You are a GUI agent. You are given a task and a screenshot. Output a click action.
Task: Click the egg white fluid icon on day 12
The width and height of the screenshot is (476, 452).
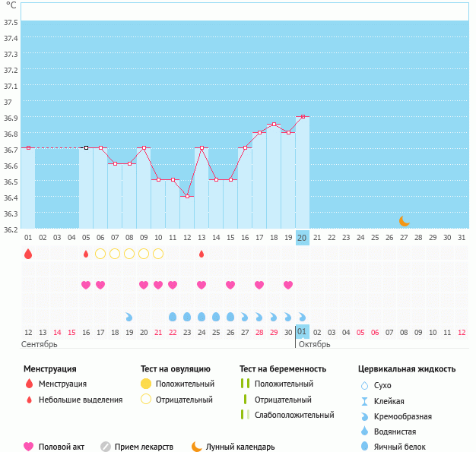[187, 316]
